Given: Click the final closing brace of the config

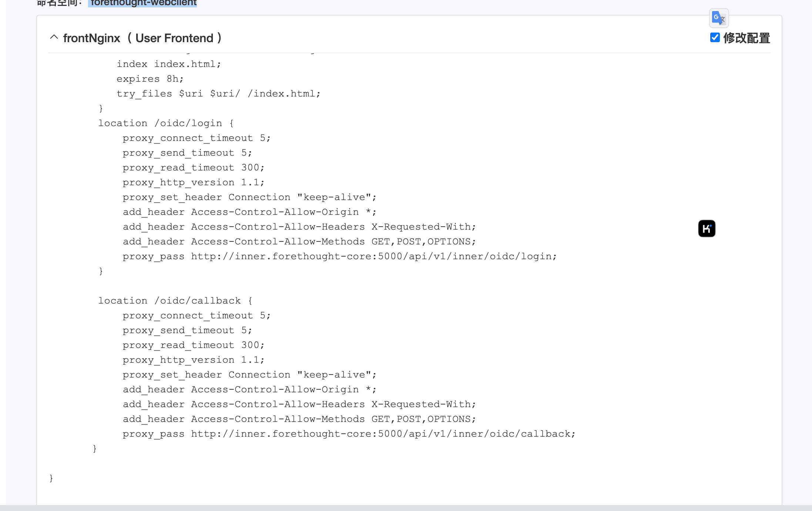Looking at the screenshot, I should click(x=51, y=478).
